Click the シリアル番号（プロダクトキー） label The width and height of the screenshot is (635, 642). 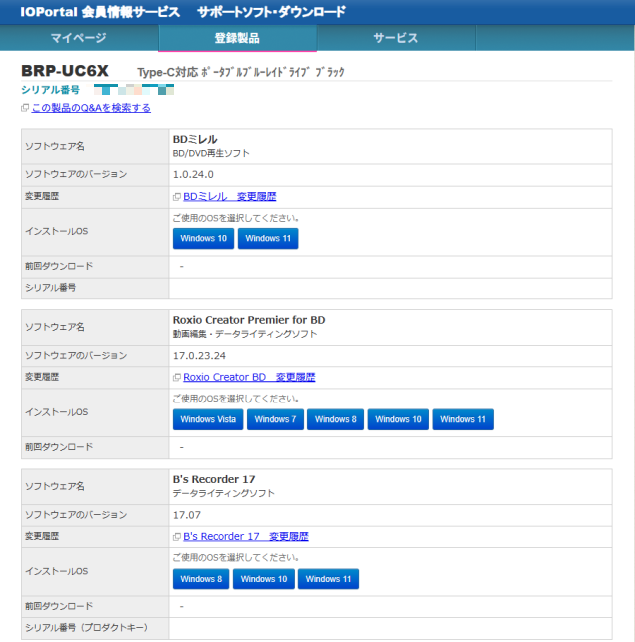coord(87,627)
